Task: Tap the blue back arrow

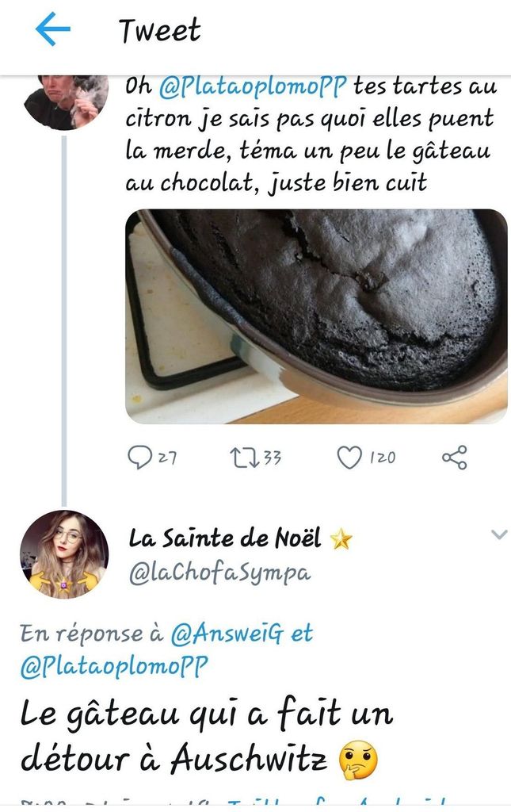Action: pyautogui.click(x=53, y=30)
